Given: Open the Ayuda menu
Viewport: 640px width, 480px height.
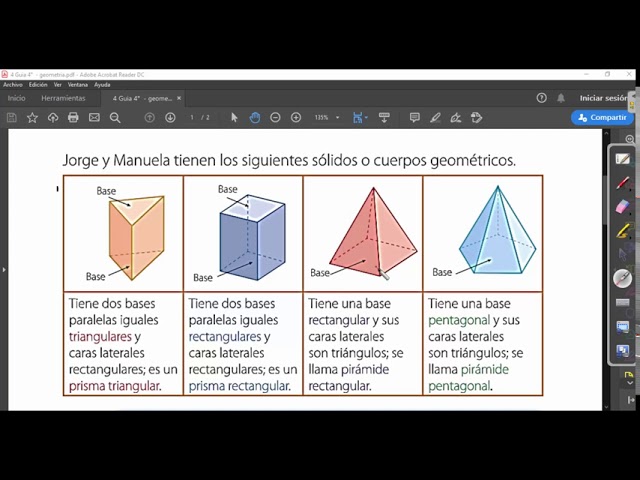Looking at the screenshot, I should (102, 84).
